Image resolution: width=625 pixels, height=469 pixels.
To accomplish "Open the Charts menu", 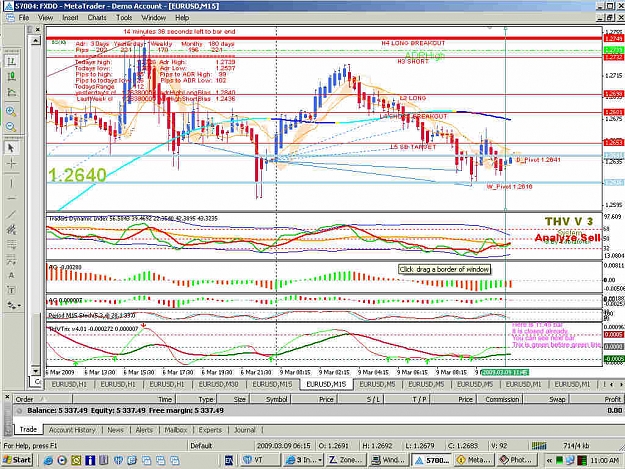I will pos(97,18).
